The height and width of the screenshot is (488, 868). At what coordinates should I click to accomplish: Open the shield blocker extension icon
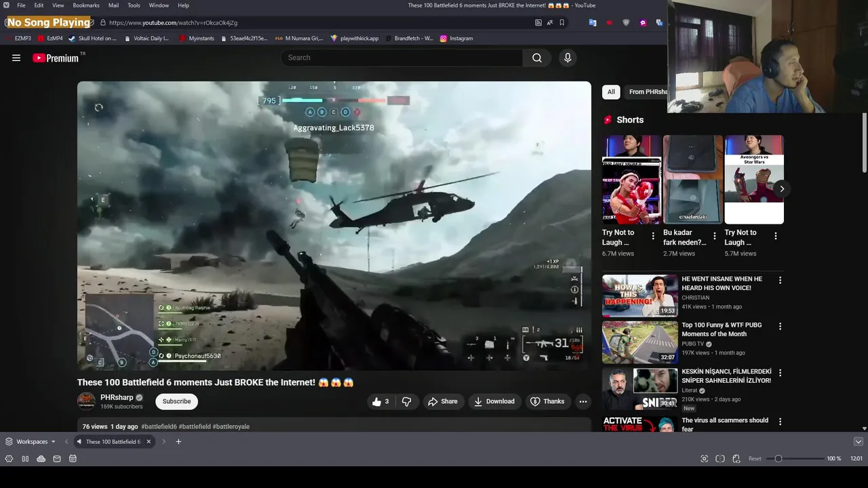(626, 22)
